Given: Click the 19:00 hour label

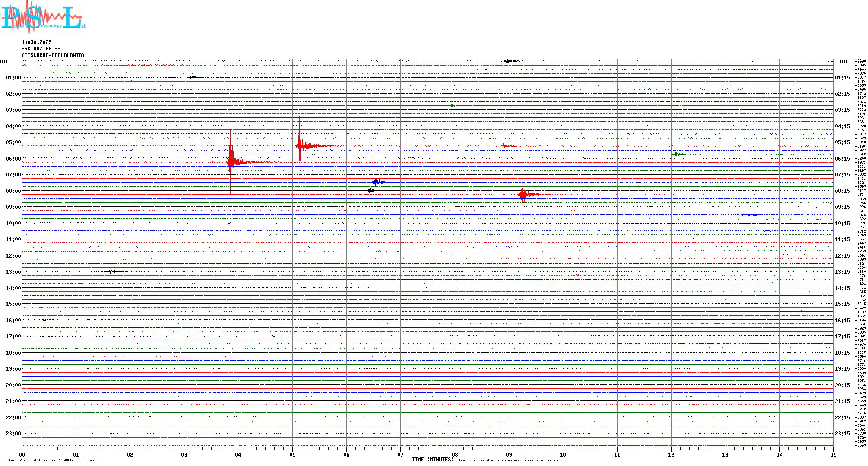Looking at the screenshot, I should point(13,369).
